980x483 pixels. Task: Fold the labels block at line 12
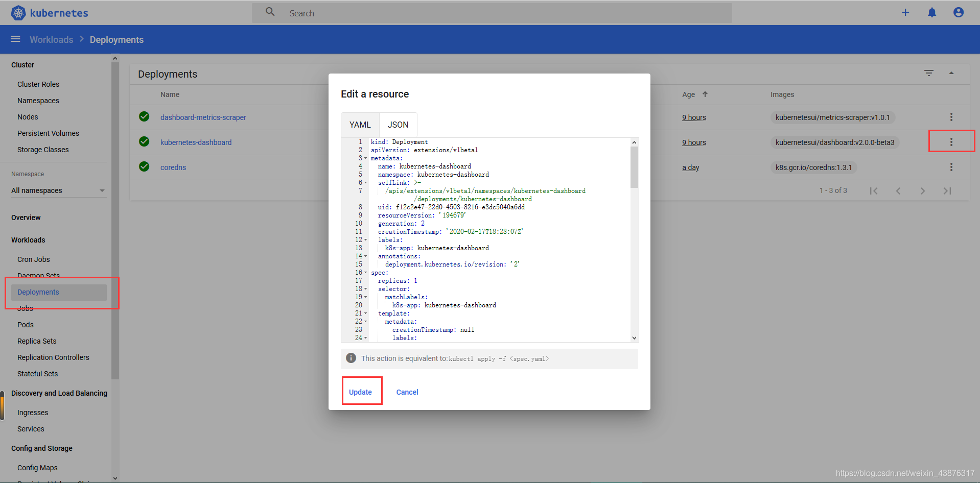pos(365,240)
